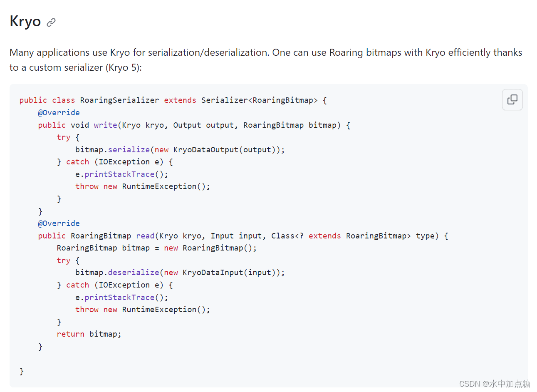The width and height of the screenshot is (537, 392).
Task: Click the first @Override annotation above write
Action: [x=59, y=113]
